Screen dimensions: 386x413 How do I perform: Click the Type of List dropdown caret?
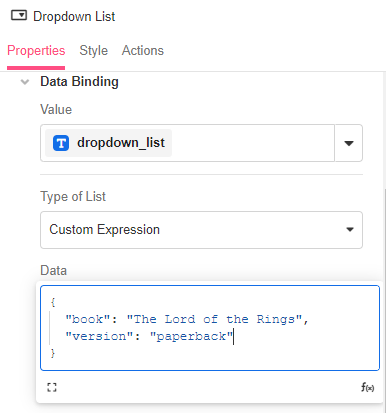tap(350, 229)
